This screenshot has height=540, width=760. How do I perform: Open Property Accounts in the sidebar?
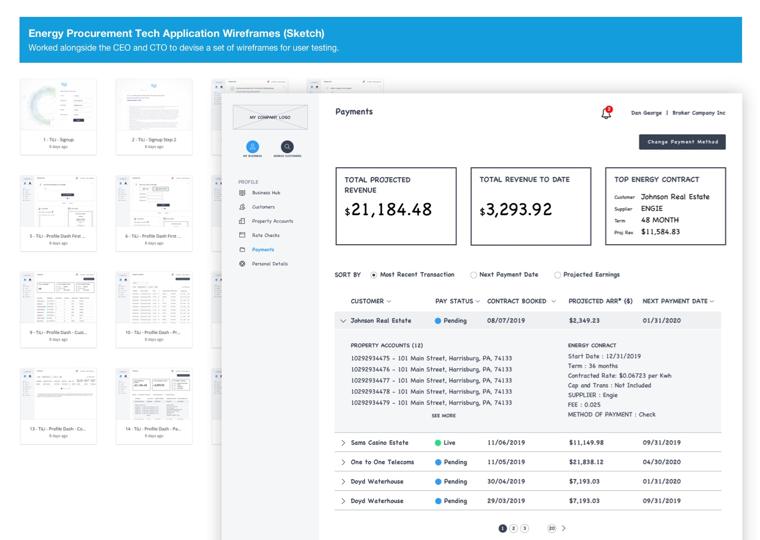272,221
